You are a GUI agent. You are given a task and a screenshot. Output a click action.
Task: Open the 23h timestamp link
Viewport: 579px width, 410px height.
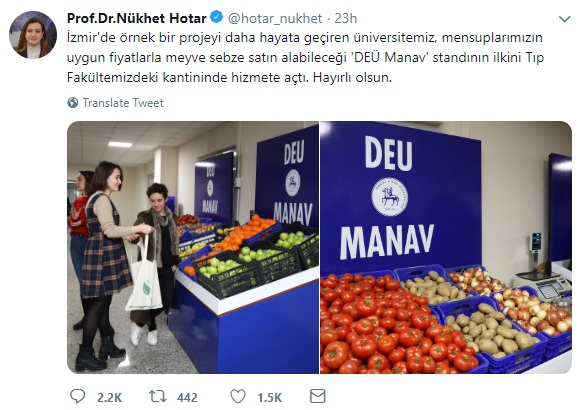tap(346, 18)
